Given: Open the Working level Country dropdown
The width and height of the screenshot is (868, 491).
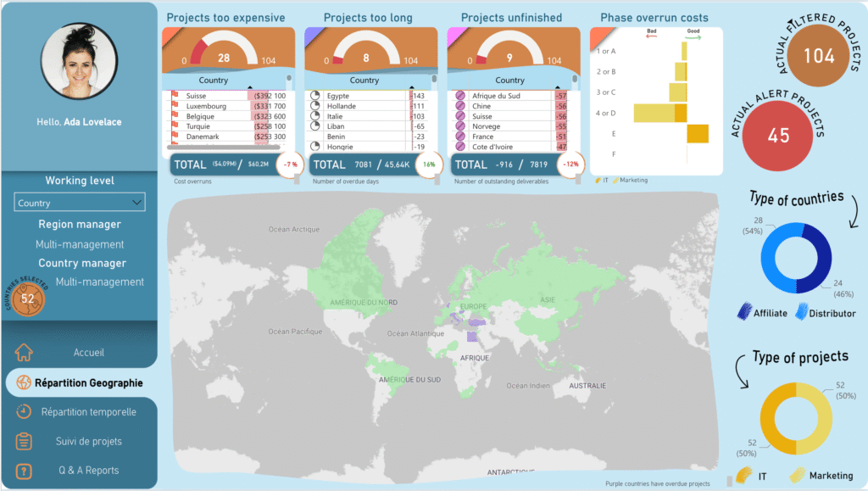Looking at the screenshot, I should 80,203.
